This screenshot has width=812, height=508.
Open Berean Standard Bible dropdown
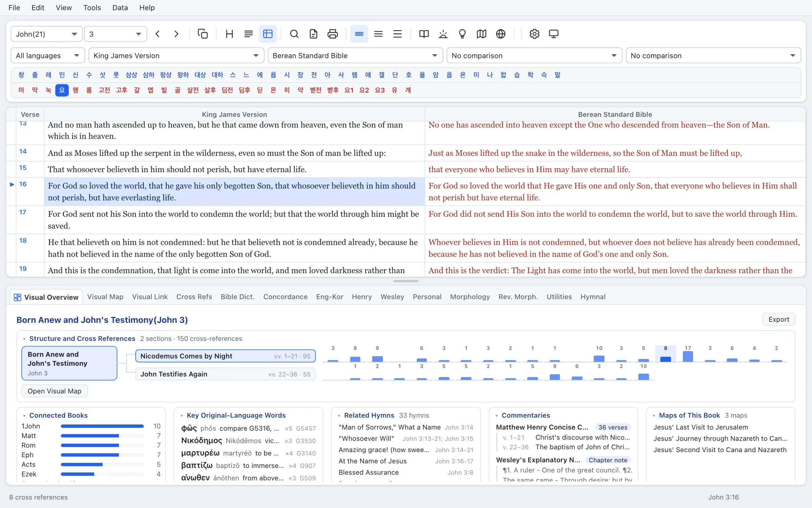(x=355, y=56)
